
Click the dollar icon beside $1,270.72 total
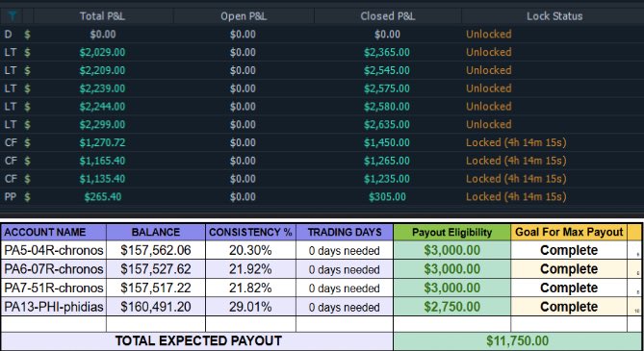pos(27,143)
